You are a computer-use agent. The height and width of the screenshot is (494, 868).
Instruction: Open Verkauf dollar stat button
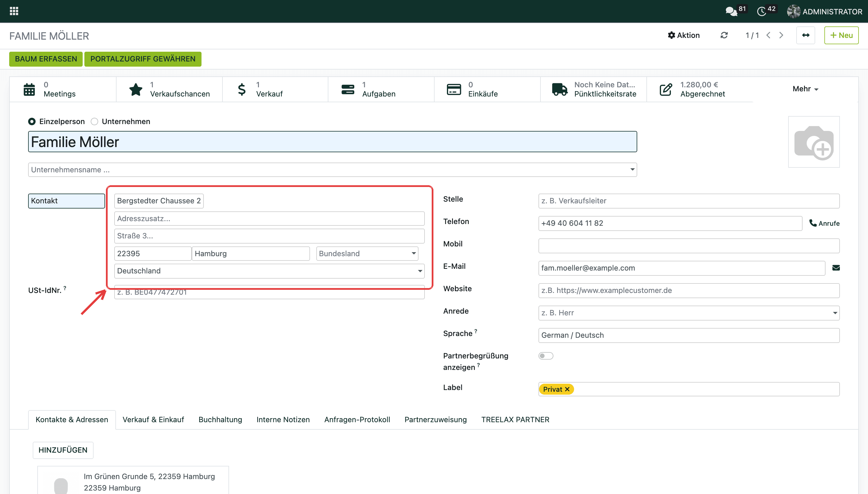(x=275, y=89)
